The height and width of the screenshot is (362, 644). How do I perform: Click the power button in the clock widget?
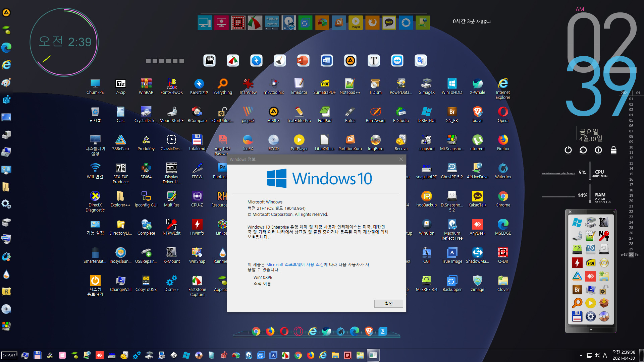tap(568, 150)
